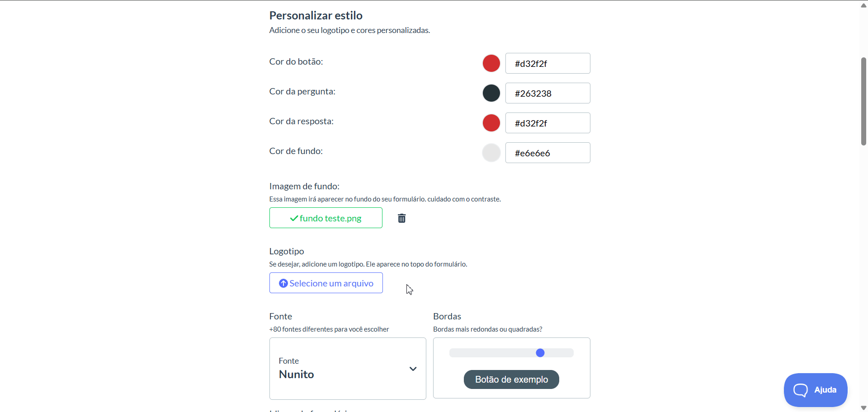This screenshot has width=868, height=412.
Task: Expand the Nunito font selector
Action: coord(348,369)
